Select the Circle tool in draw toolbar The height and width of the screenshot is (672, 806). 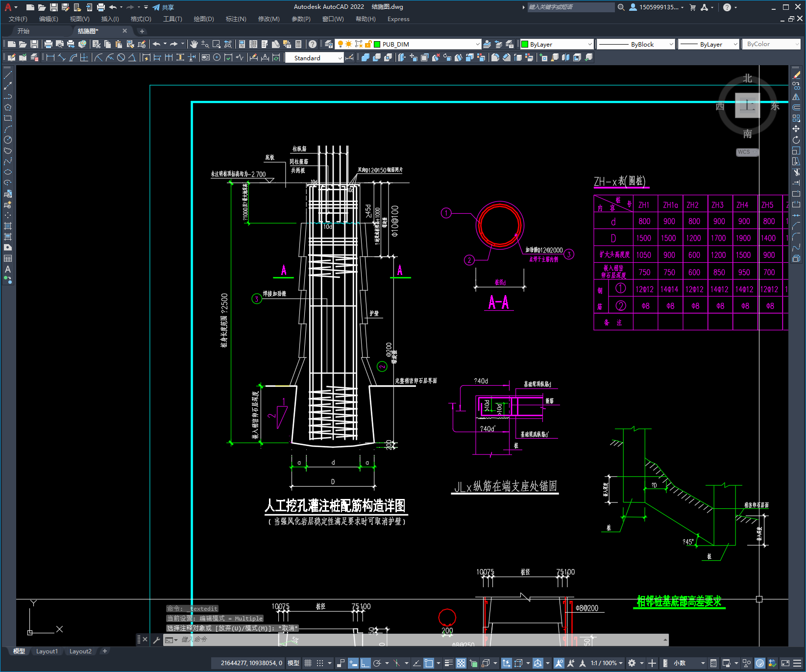[x=8, y=140]
